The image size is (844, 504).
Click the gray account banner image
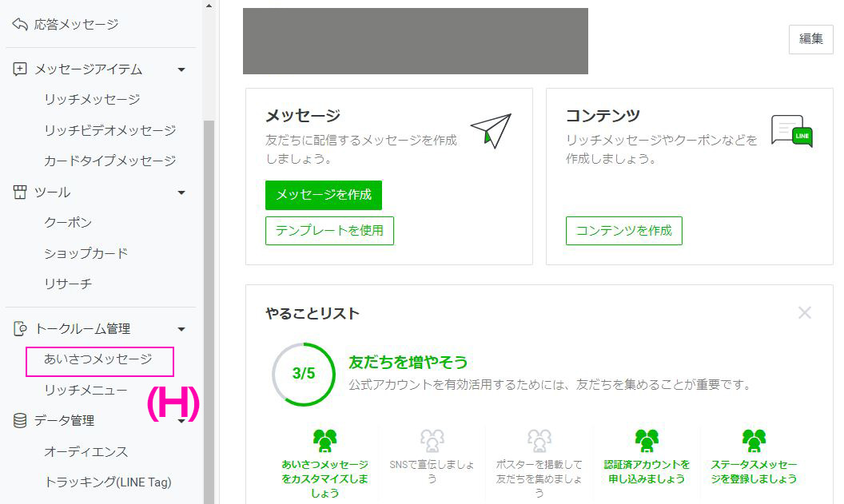(416, 41)
